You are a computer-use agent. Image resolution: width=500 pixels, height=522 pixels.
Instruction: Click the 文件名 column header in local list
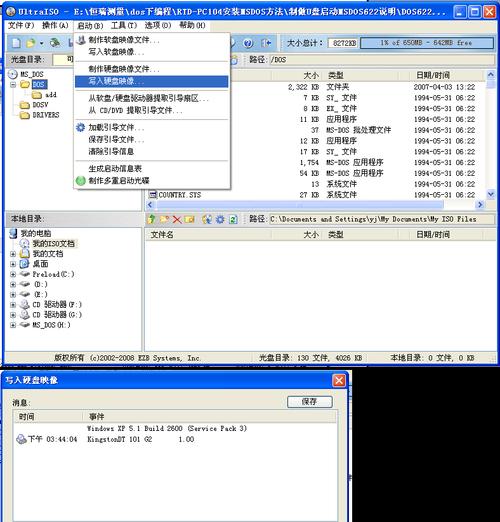coord(162,235)
